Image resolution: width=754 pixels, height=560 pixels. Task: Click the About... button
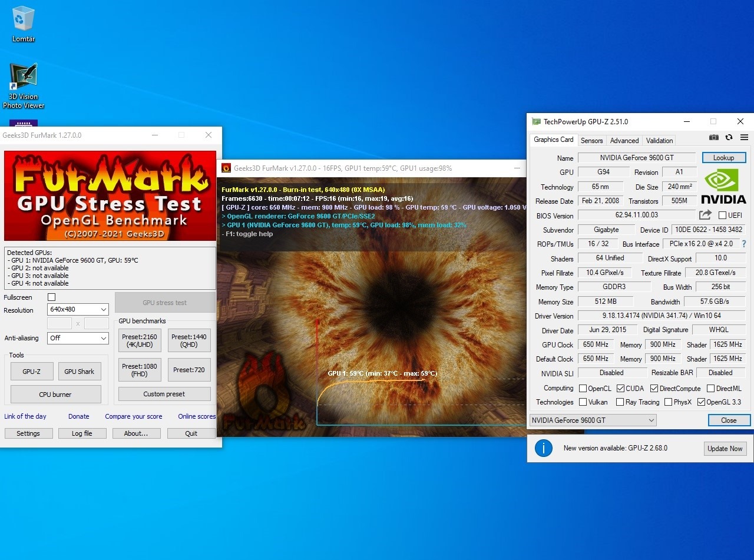(x=135, y=433)
